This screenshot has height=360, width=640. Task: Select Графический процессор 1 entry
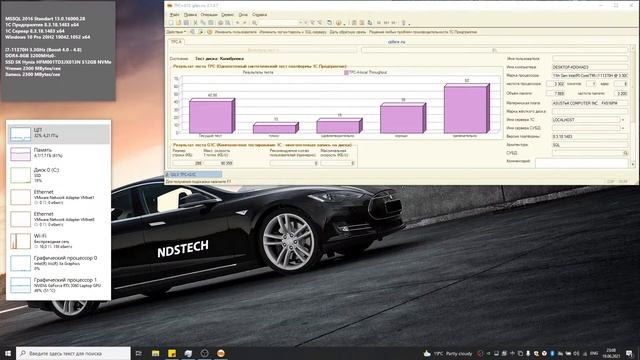point(58,285)
